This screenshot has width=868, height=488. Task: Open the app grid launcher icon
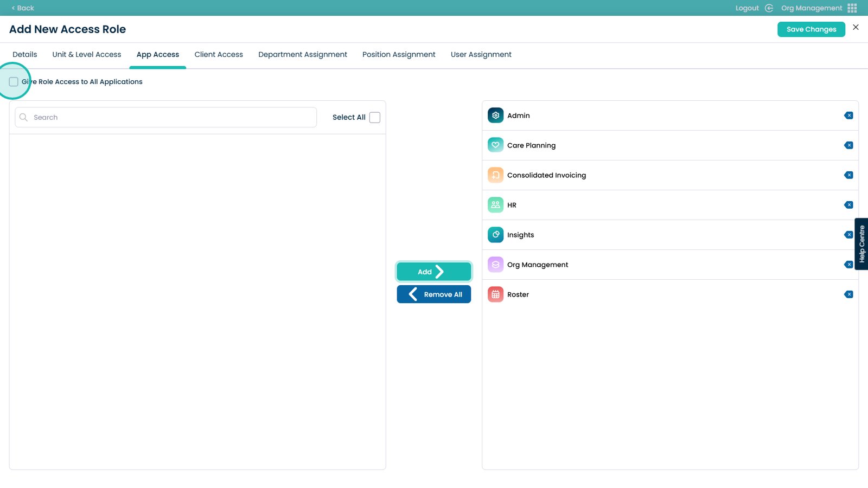[852, 8]
